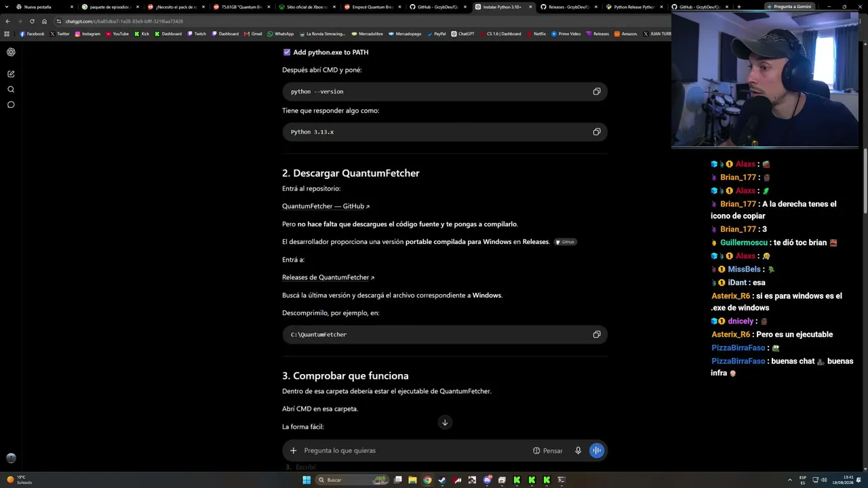Image resolution: width=868 pixels, height=488 pixels.
Task: Open the Kick bookmark
Action: click(x=142, y=34)
